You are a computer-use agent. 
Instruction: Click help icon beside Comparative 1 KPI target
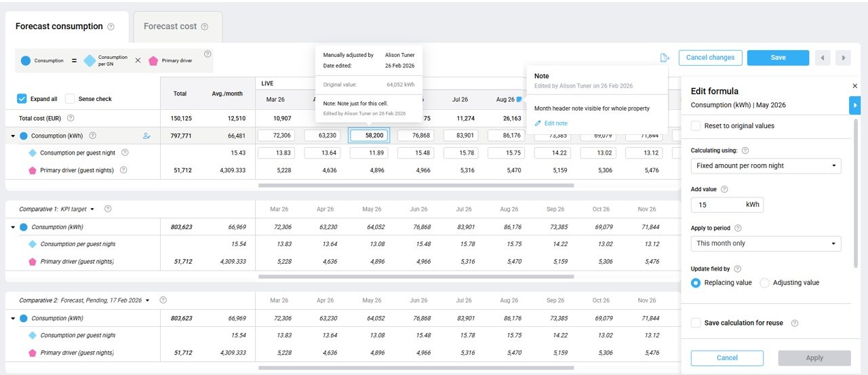(x=108, y=210)
